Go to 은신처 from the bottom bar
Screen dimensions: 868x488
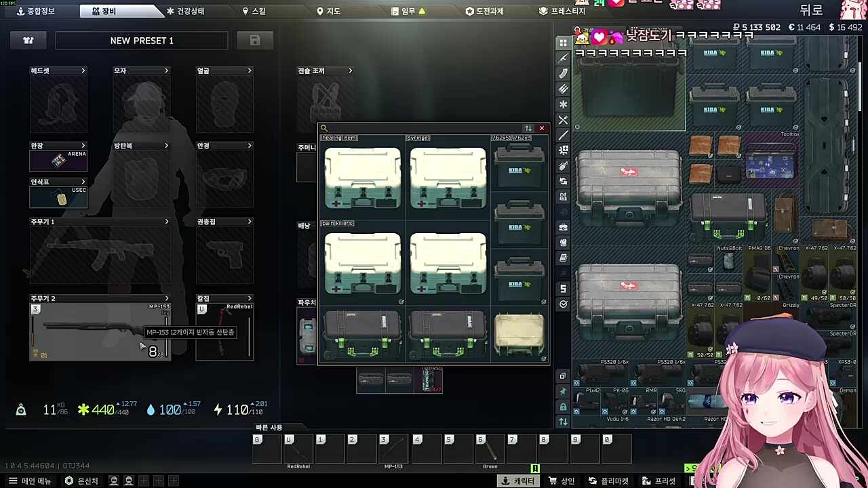pos(81,481)
